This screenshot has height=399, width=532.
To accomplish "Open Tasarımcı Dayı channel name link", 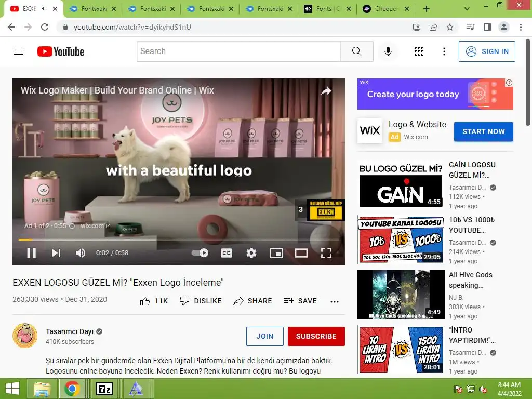I will [x=70, y=331].
